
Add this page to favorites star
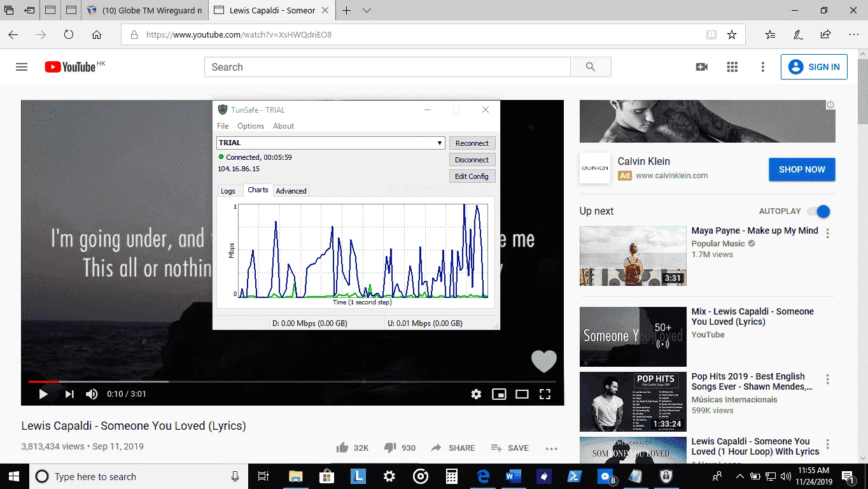point(732,35)
